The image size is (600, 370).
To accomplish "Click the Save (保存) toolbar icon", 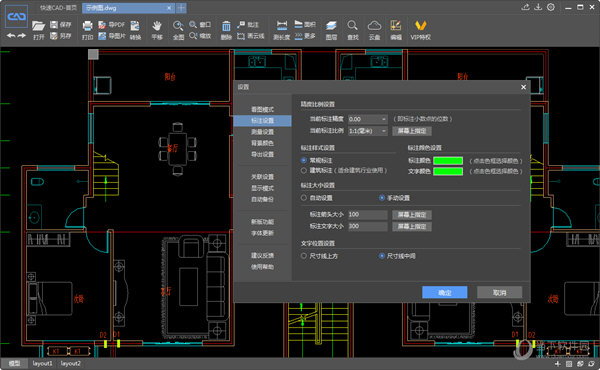I will tap(54, 24).
